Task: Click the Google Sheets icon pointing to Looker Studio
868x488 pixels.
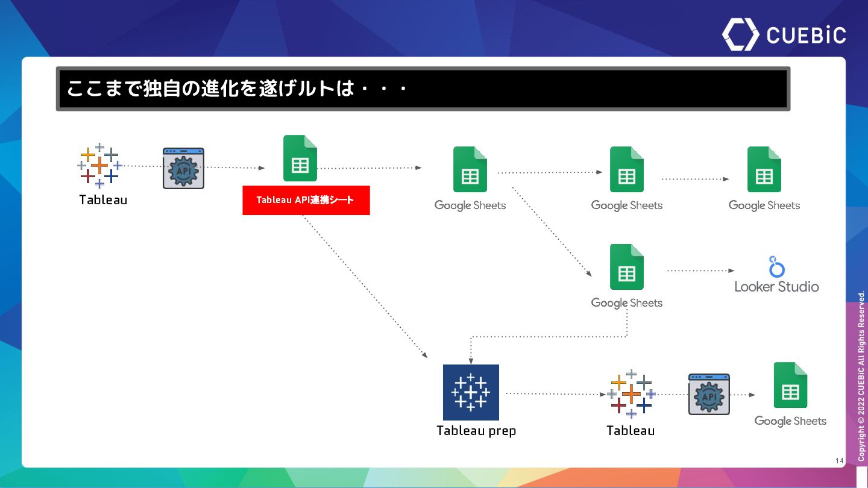Action: 627,267
